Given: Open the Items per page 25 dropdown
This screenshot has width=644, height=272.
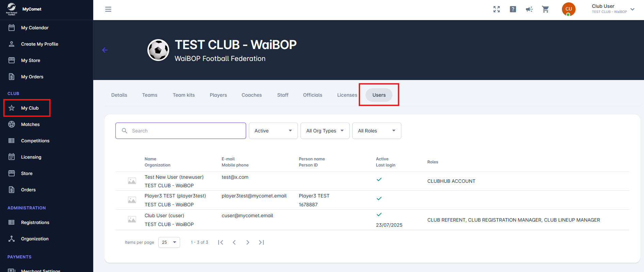Looking at the screenshot, I should click(169, 242).
